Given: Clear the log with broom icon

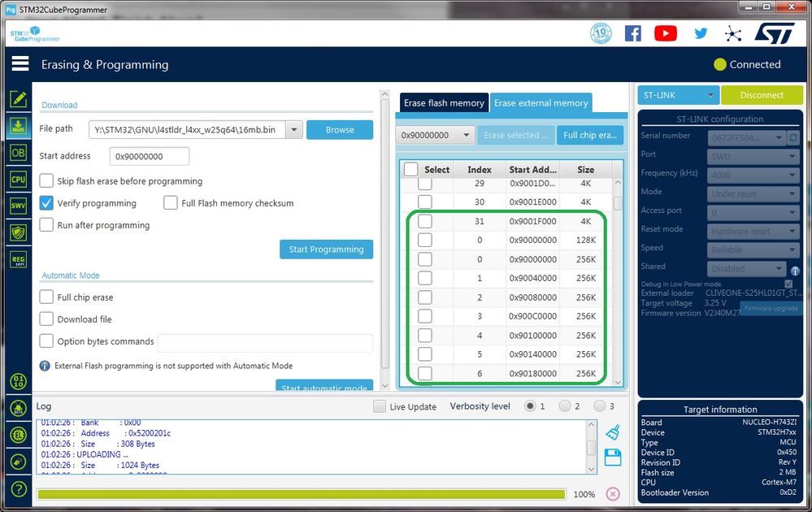Looking at the screenshot, I should pos(613,432).
